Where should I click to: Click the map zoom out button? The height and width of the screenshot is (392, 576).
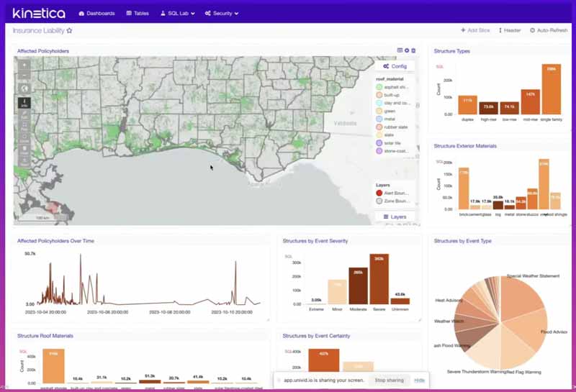24,76
